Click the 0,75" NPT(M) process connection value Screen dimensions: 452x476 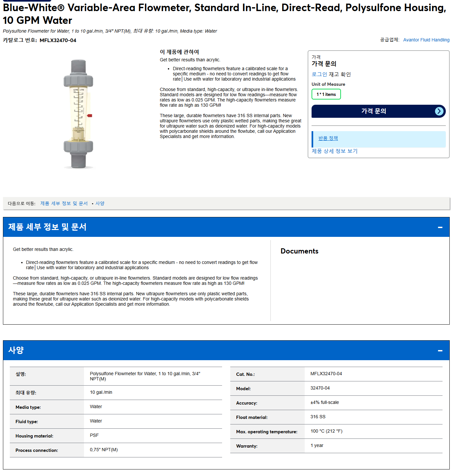point(104,450)
